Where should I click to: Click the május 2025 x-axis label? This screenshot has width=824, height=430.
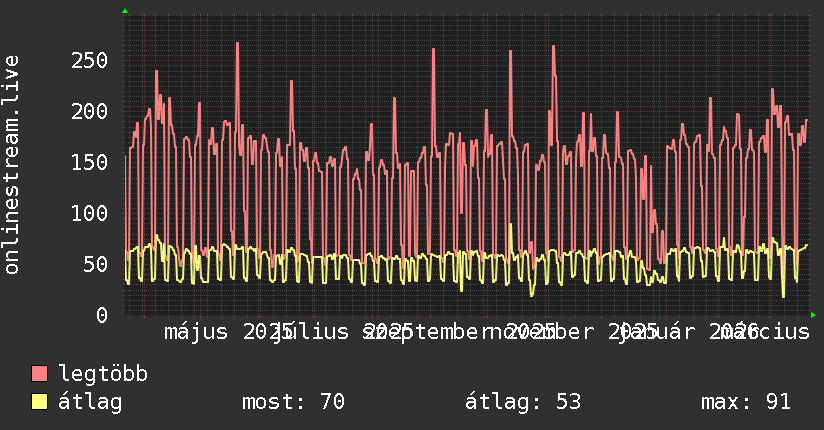click(229, 332)
